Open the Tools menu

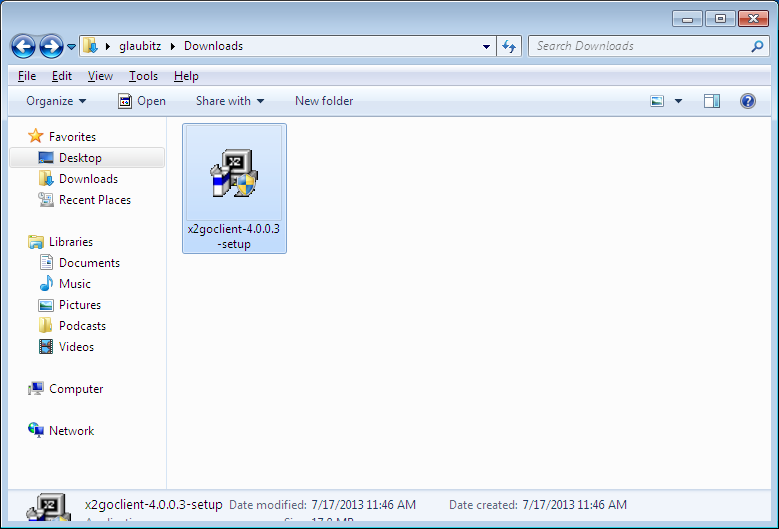(143, 76)
